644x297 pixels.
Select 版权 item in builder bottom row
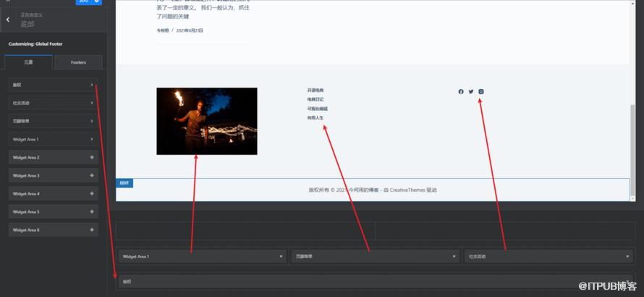point(376,282)
